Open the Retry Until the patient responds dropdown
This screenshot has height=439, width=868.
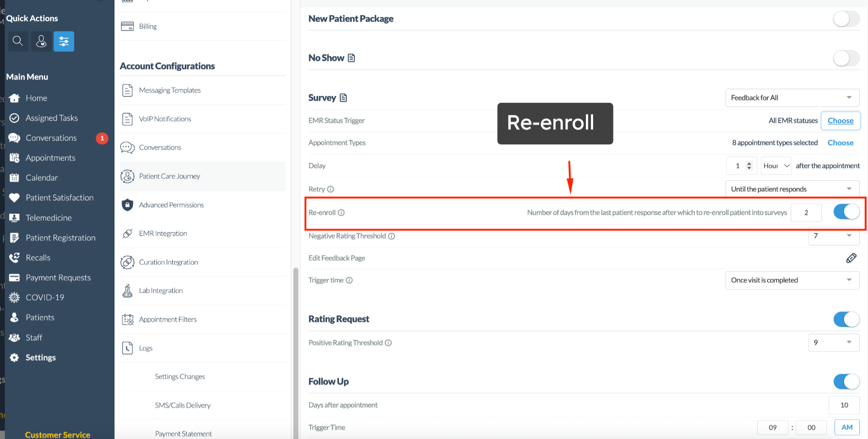click(x=792, y=189)
